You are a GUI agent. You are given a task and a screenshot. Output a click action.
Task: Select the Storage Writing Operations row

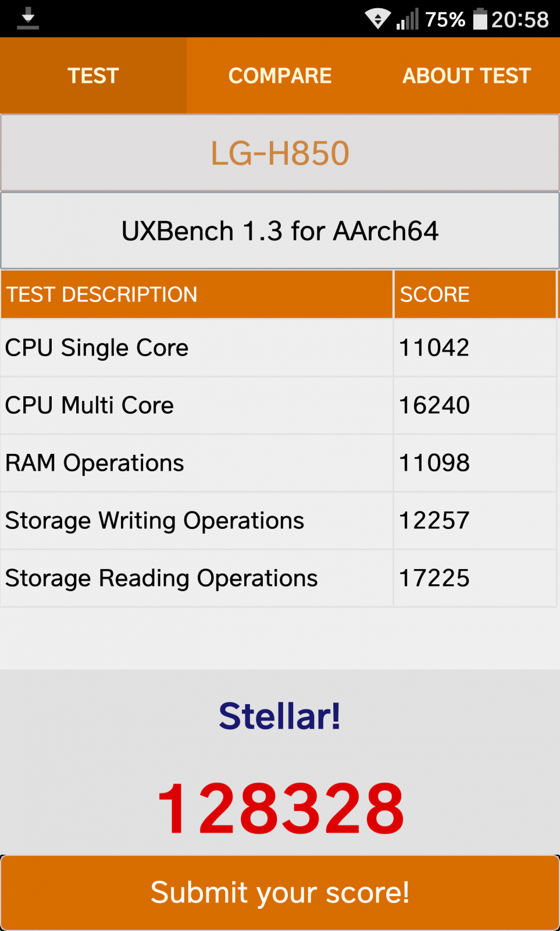279,521
